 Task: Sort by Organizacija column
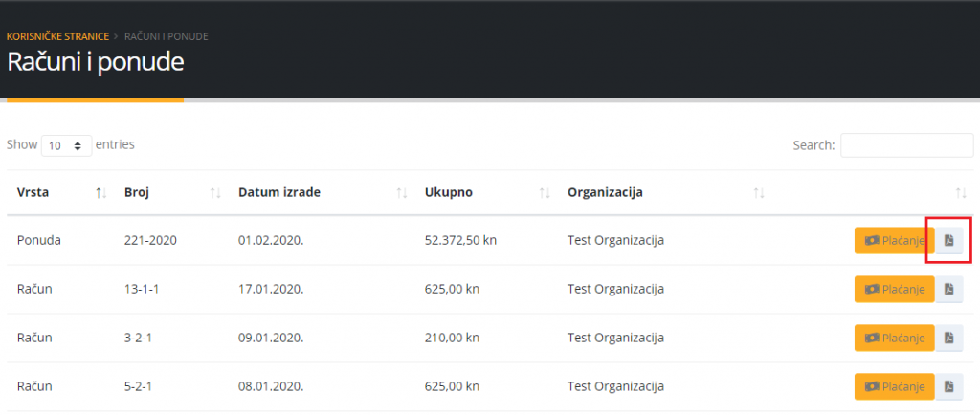tap(758, 193)
